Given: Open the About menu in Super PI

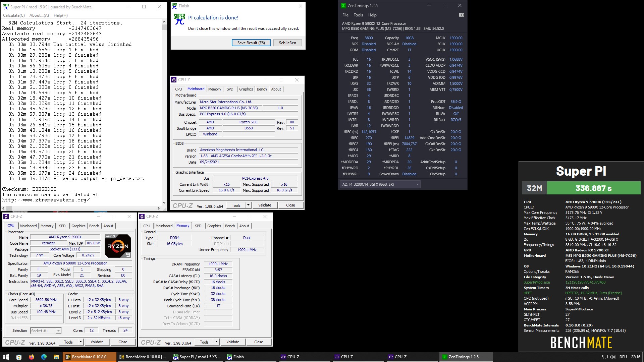Looking at the screenshot, I should (x=39, y=15).
